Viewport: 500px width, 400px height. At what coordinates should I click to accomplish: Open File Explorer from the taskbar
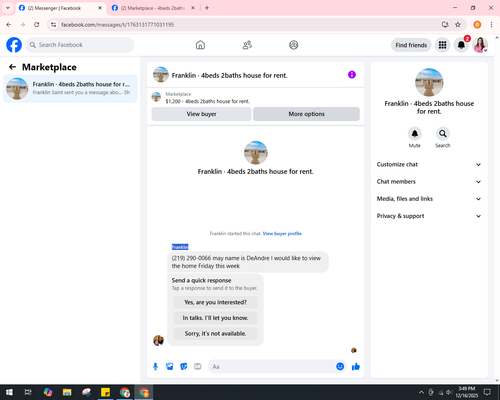tap(67, 392)
